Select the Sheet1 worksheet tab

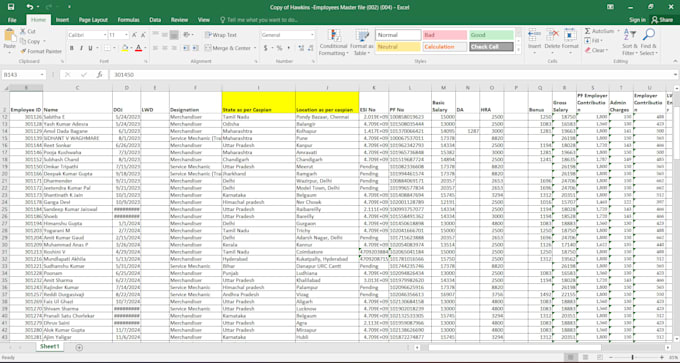click(49, 347)
